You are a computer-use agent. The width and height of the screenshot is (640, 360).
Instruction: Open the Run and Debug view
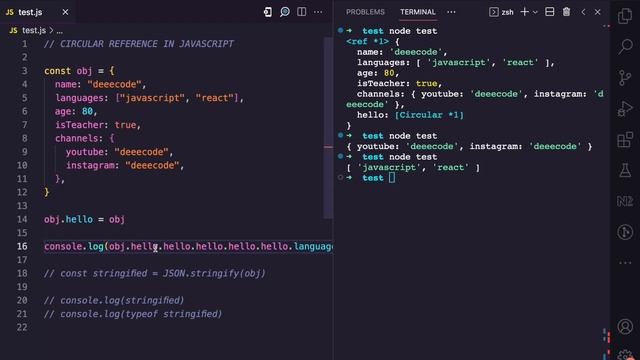tap(625, 109)
